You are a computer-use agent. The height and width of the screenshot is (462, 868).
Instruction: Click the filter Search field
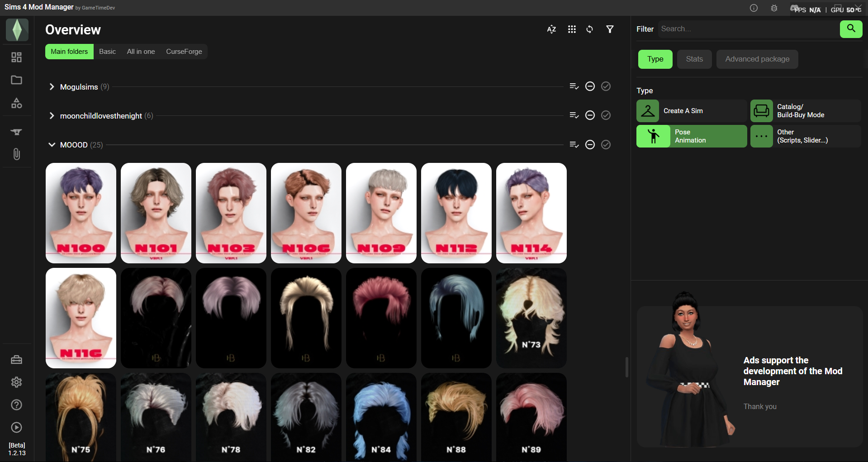749,29
